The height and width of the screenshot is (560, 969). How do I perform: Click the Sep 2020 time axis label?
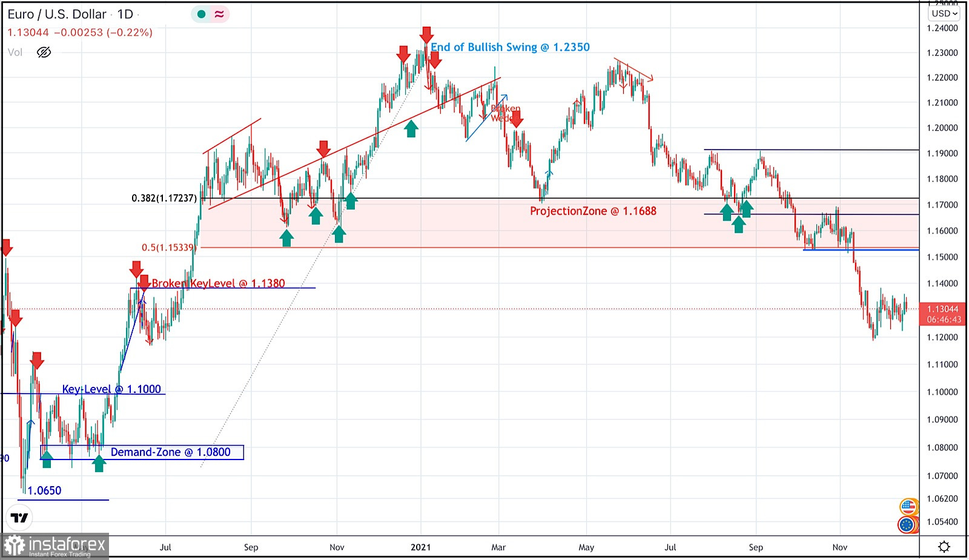(x=251, y=547)
